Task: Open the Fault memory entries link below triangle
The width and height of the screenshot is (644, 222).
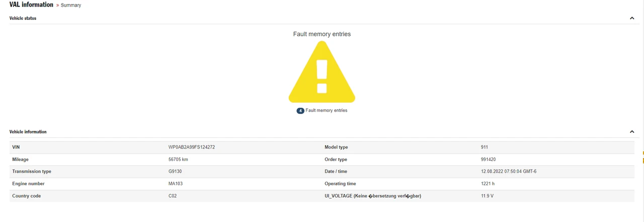Action: coord(327,110)
